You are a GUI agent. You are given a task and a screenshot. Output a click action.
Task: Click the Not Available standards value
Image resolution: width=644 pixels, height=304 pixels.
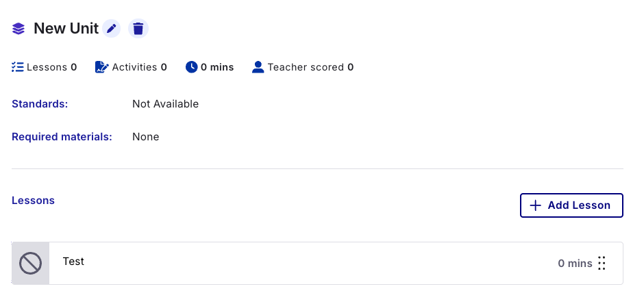tap(165, 104)
